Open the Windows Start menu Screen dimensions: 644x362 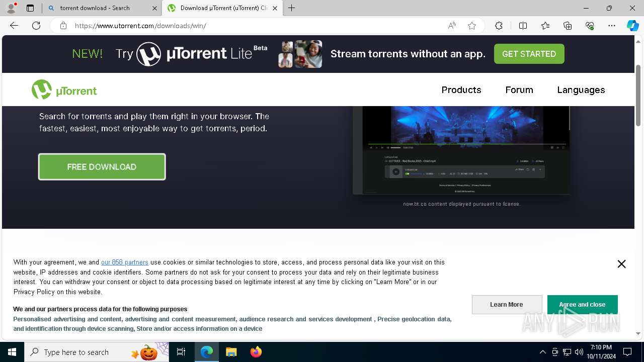[12, 352]
